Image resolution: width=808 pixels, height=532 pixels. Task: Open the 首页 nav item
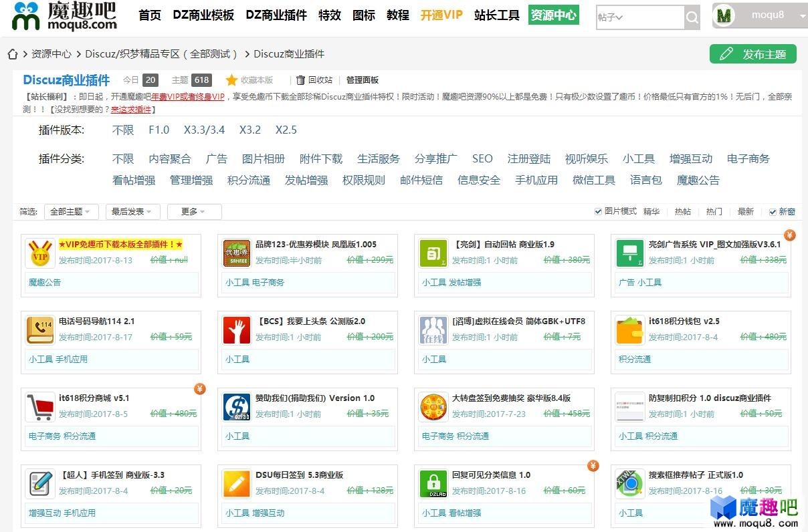[150, 15]
